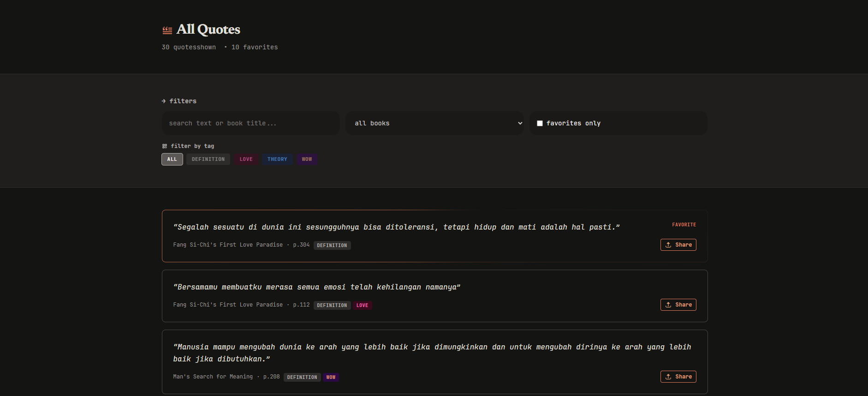Click the All Quotes logo icon
The width and height of the screenshot is (868, 396).
(167, 30)
